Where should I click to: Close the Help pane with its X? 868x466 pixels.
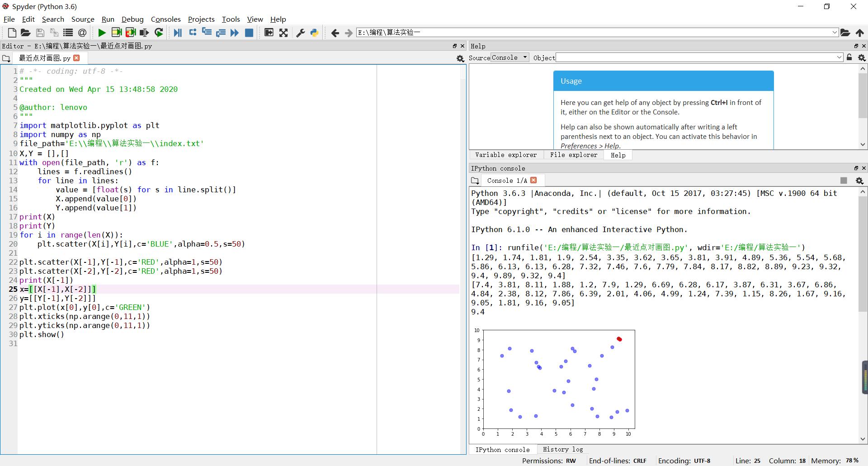(864, 46)
